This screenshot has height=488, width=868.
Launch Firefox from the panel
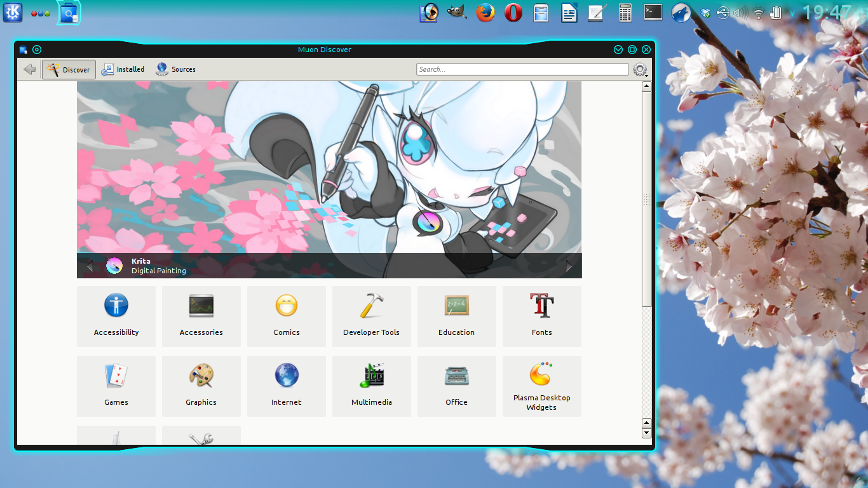pyautogui.click(x=485, y=12)
